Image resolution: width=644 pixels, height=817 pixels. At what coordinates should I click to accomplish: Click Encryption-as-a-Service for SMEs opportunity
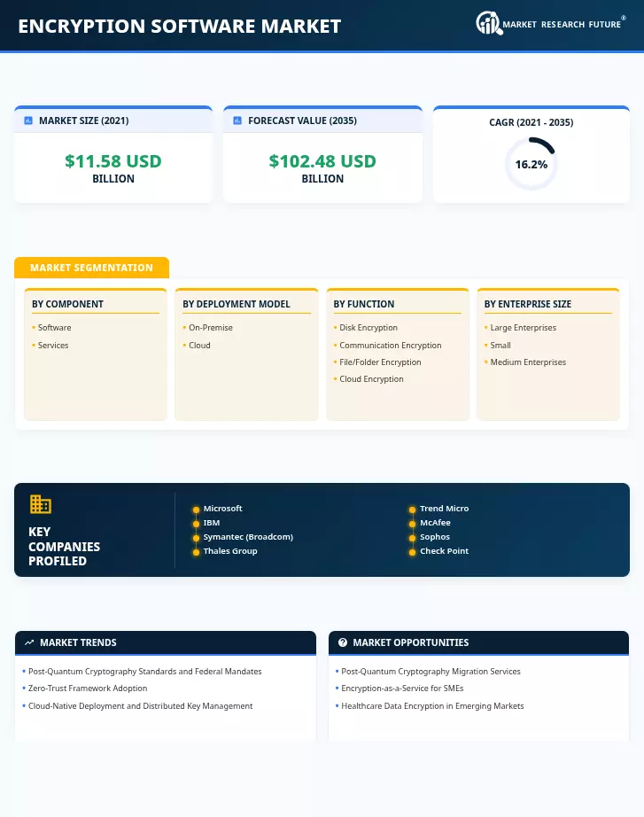pos(402,689)
